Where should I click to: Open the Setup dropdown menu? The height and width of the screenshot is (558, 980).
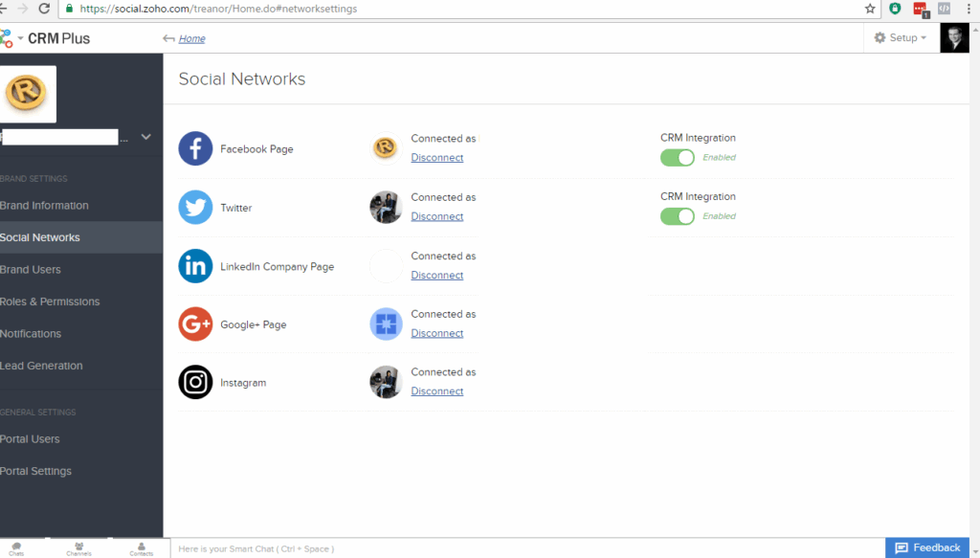point(901,37)
